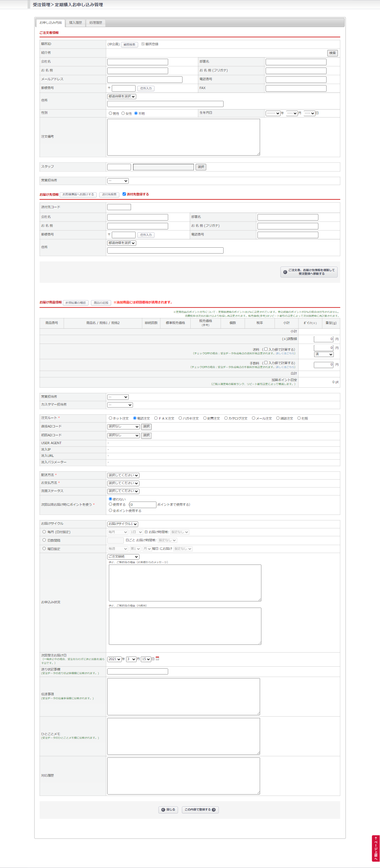The width and height of the screenshot is (380, 868).
Task: Focus 送付先コード input
Action: click(x=119, y=207)
